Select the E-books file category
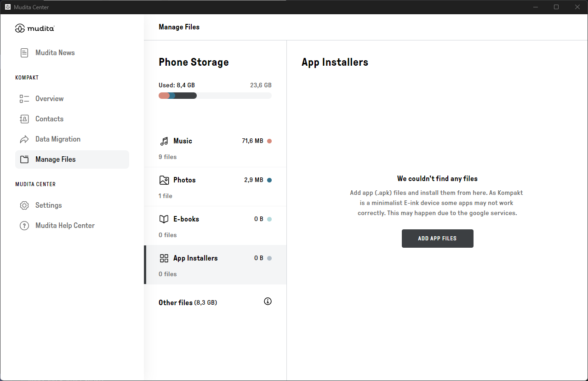588x381 pixels. (x=215, y=226)
